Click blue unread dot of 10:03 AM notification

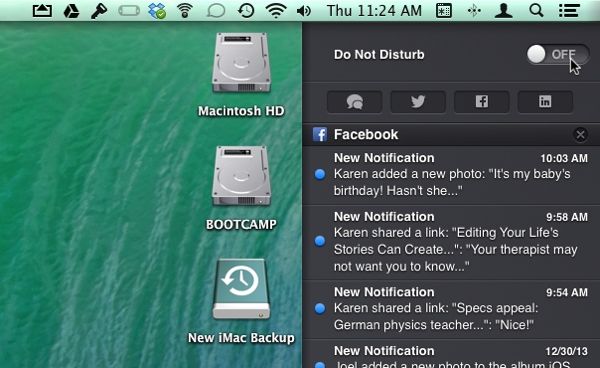click(x=320, y=174)
